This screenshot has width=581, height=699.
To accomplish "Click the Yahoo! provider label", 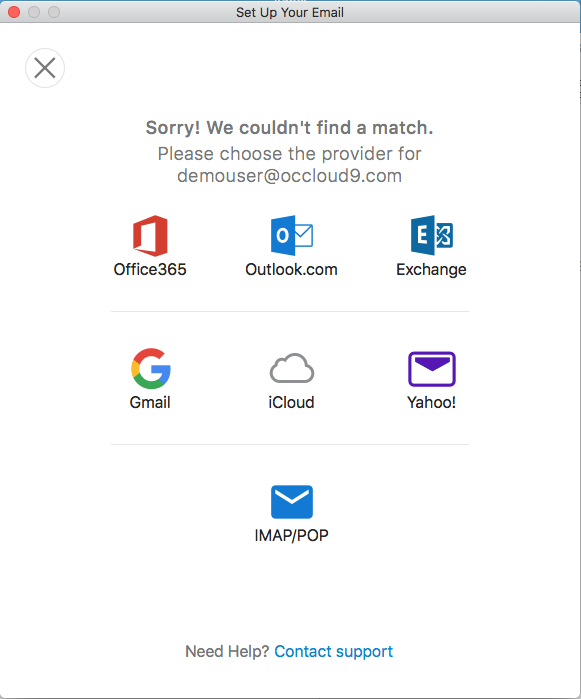I will (431, 402).
